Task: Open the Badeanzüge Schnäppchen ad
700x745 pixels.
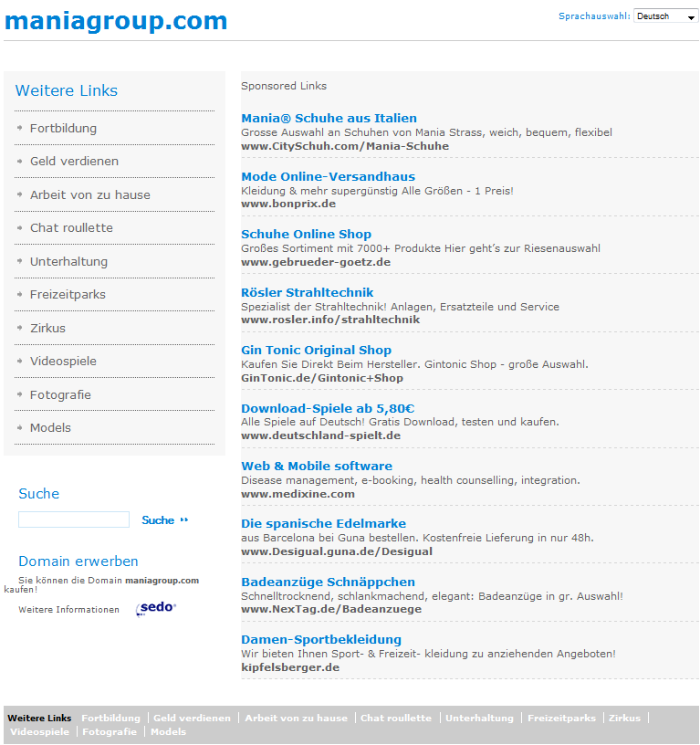Action: (x=329, y=582)
